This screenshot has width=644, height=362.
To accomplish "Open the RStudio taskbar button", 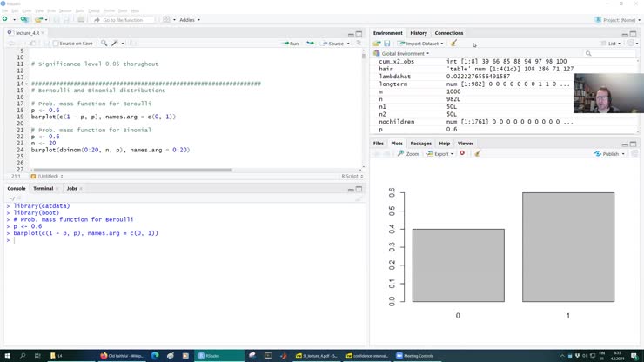I will [x=219, y=356].
